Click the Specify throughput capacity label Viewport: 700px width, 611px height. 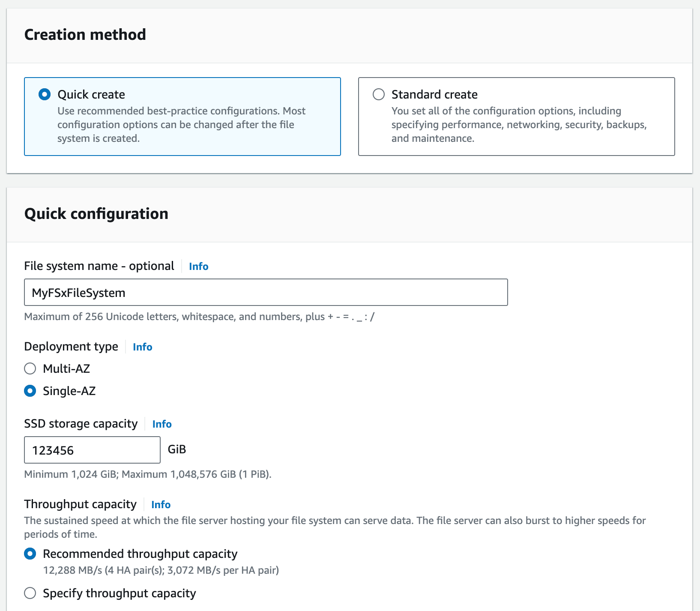(120, 593)
